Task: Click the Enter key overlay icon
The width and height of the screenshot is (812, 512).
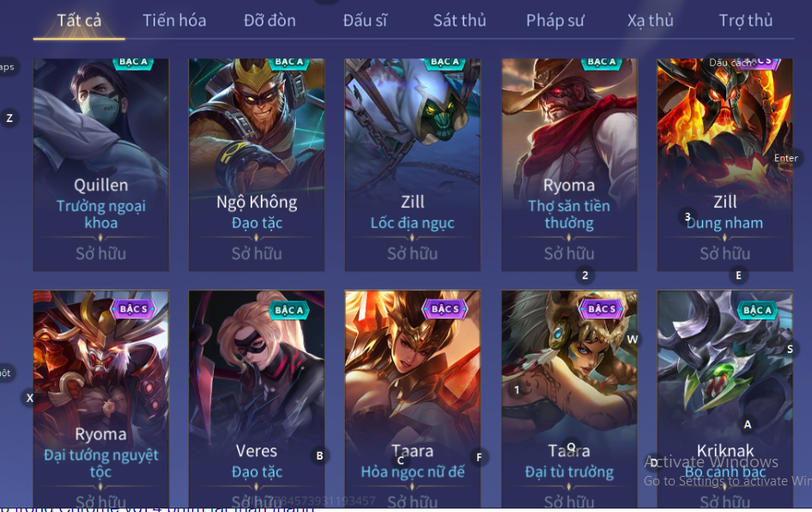Action: [786, 158]
